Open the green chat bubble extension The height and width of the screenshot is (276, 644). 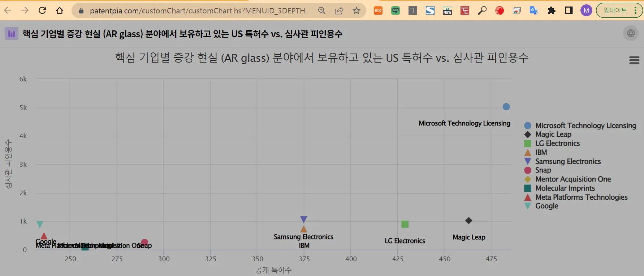point(396,10)
